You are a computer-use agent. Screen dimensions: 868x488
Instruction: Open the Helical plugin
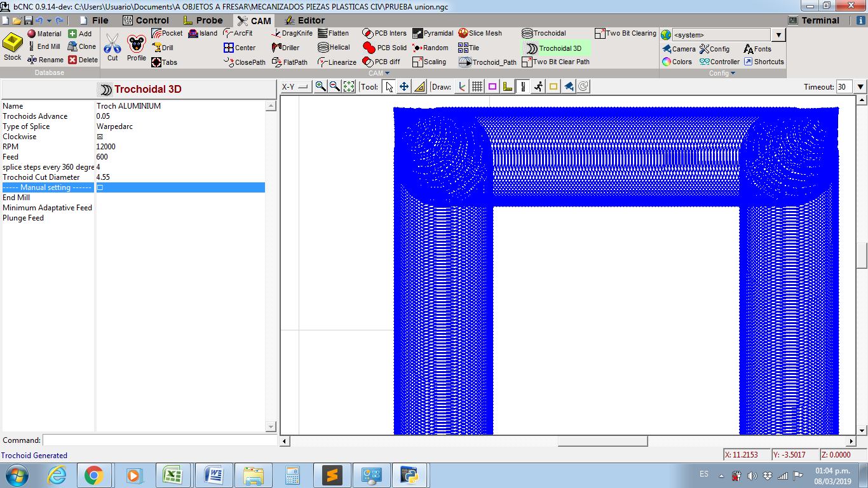point(334,48)
